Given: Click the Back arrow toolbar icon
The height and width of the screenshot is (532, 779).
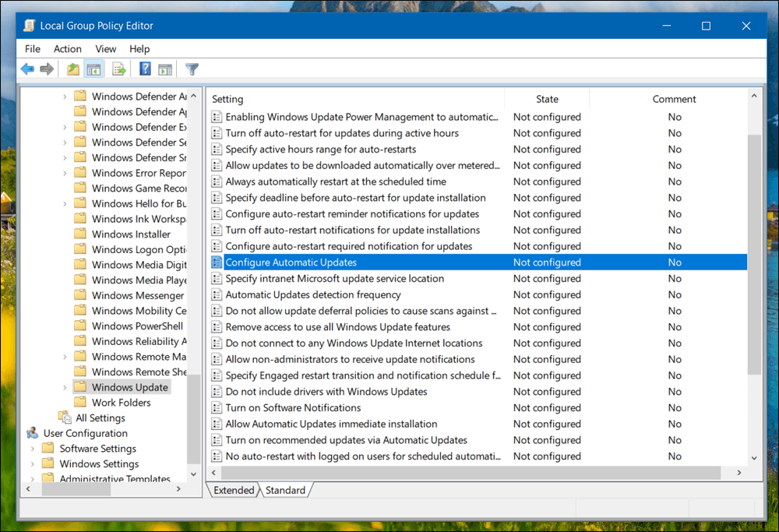Looking at the screenshot, I should 27,69.
